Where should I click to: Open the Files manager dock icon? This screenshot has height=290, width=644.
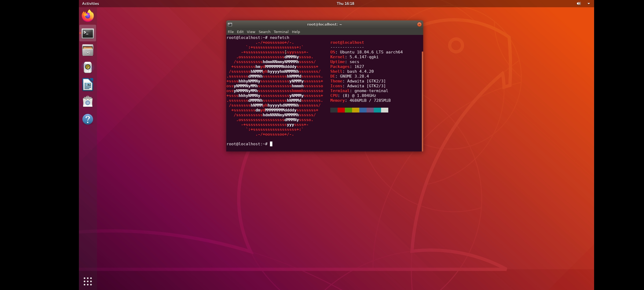coord(88,50)
